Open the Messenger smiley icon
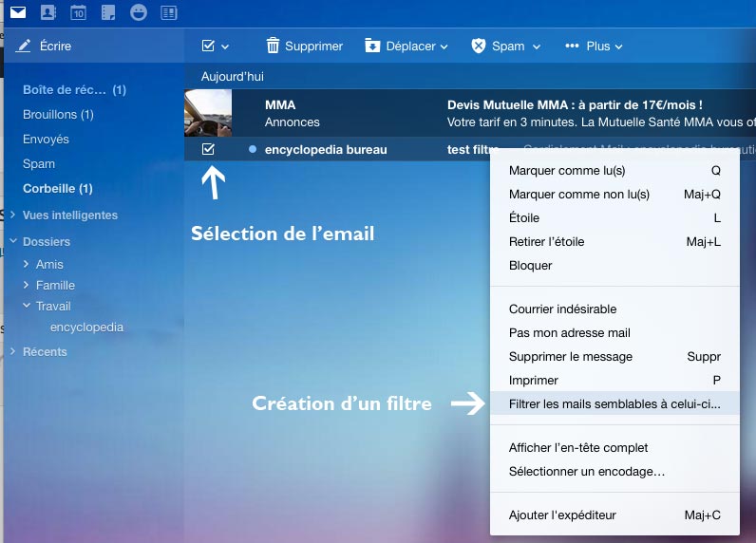 click(x=139, y=13)
